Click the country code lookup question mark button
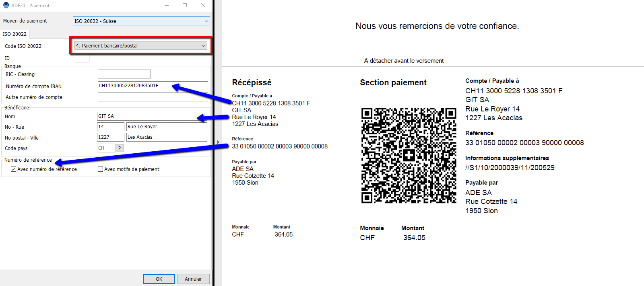Screen dimensions: 644x286 (120, 148)
